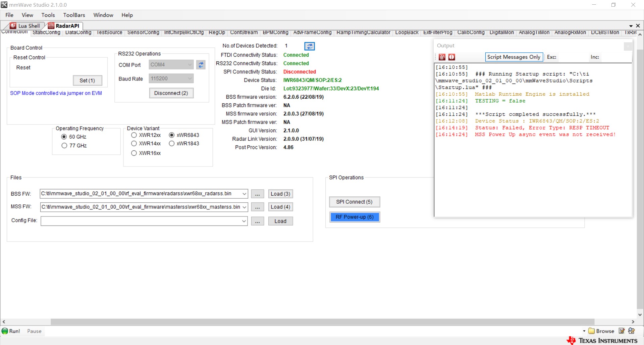Switch to the ContStream tab
Viewport: 644px width, 345px height.
244,33
